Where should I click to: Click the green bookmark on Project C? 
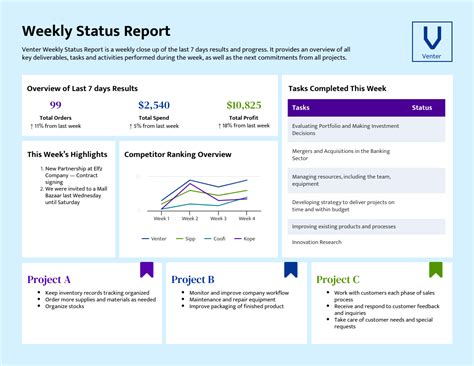point(436,270)
